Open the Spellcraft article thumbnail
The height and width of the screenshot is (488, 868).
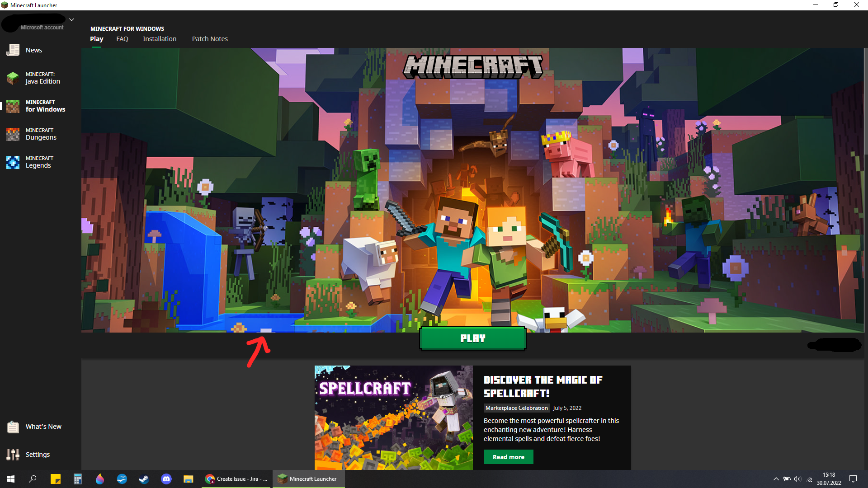(x=393, y=418)
